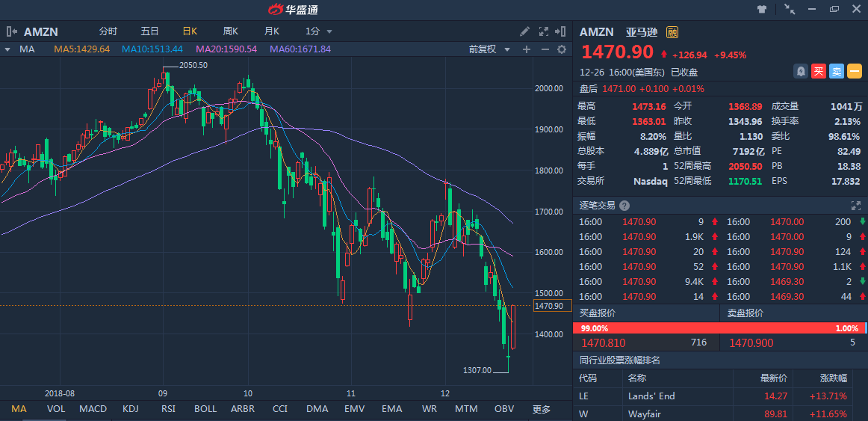Open the 1分 minute interval dropdown
Screen dimensions: 868x421
point(319,31)
